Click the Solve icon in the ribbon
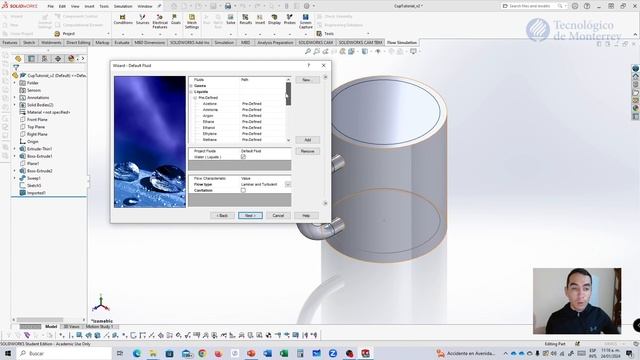This screenshot has width=640, height=360. tap(231, 19)
